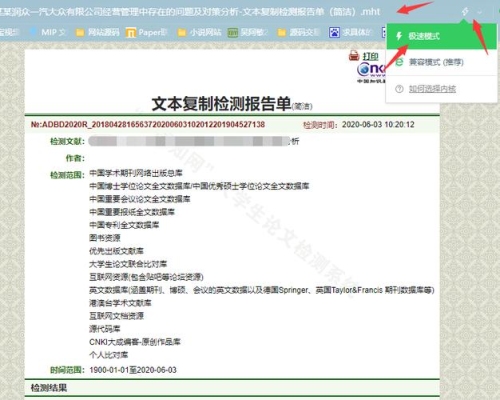Open the 吴阿憨 bookmark with green icon

[248, 32]
